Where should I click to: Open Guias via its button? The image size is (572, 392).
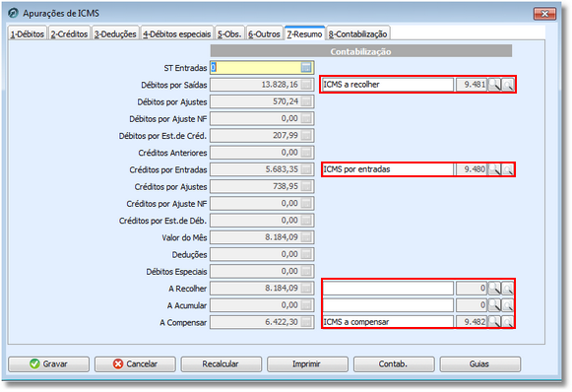480,363
